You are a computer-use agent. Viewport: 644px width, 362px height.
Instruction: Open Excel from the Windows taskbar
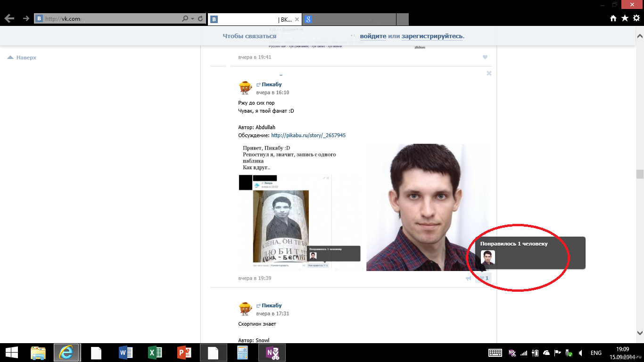155,353
